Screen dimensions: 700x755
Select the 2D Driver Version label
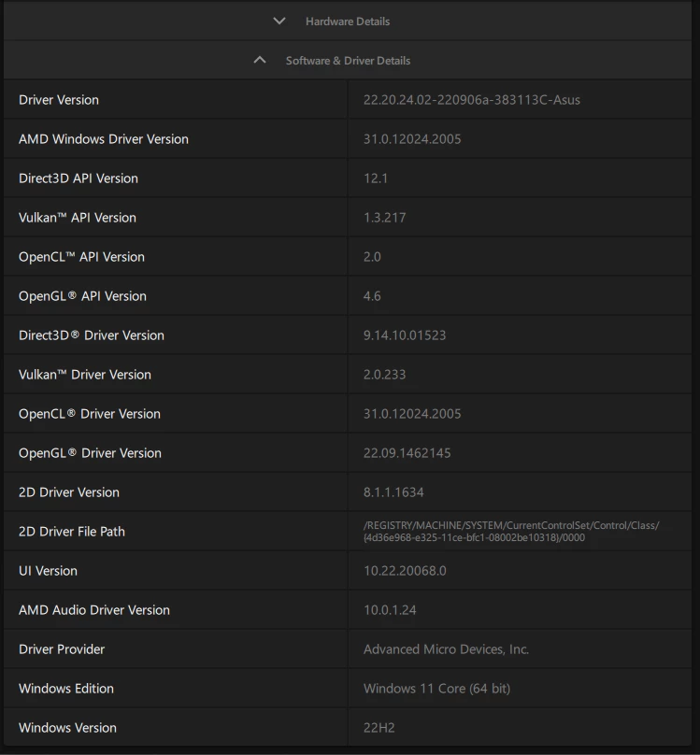[69, 492]
